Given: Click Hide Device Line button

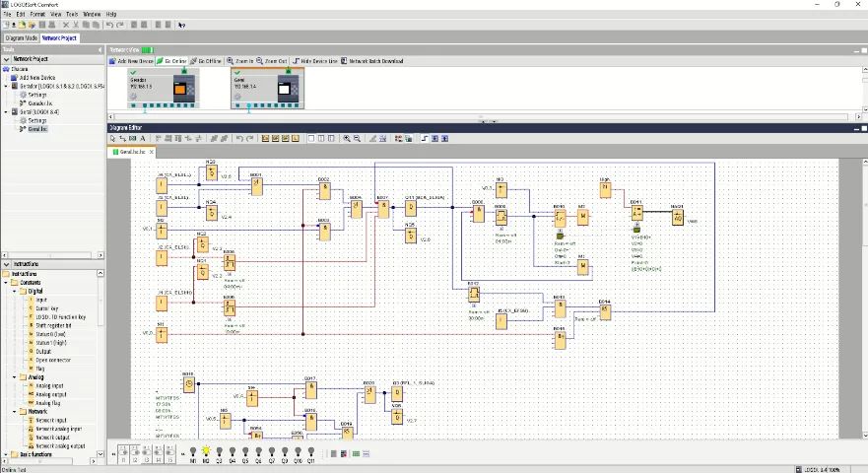Looking at the screenshot, I should [315, 61].
